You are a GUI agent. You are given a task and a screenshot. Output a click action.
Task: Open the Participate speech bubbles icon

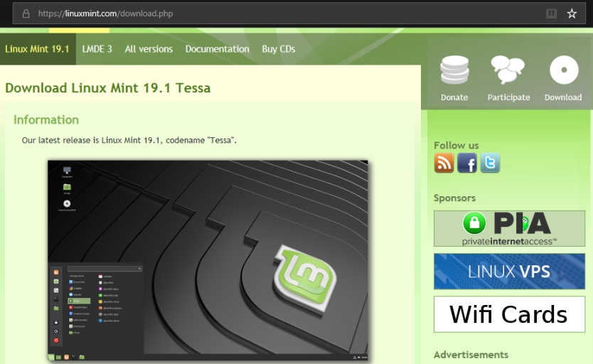tap(508, 70)
